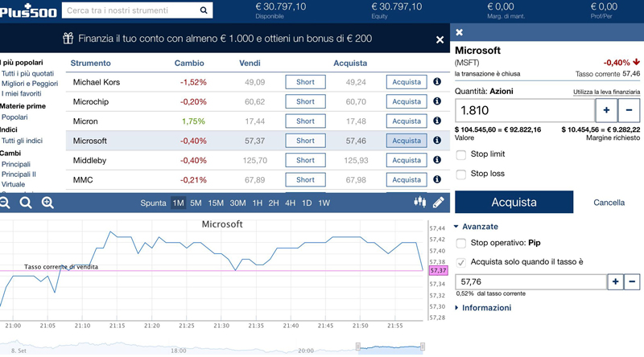644x357 pixels.
Task: Select the 1D chart interval
Action: [x=307, y=203]
